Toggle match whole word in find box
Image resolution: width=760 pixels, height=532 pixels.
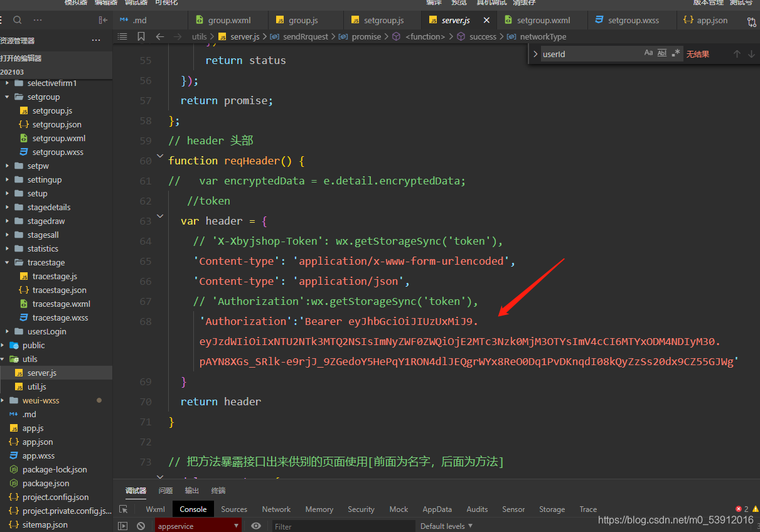[x=662, y=53]
